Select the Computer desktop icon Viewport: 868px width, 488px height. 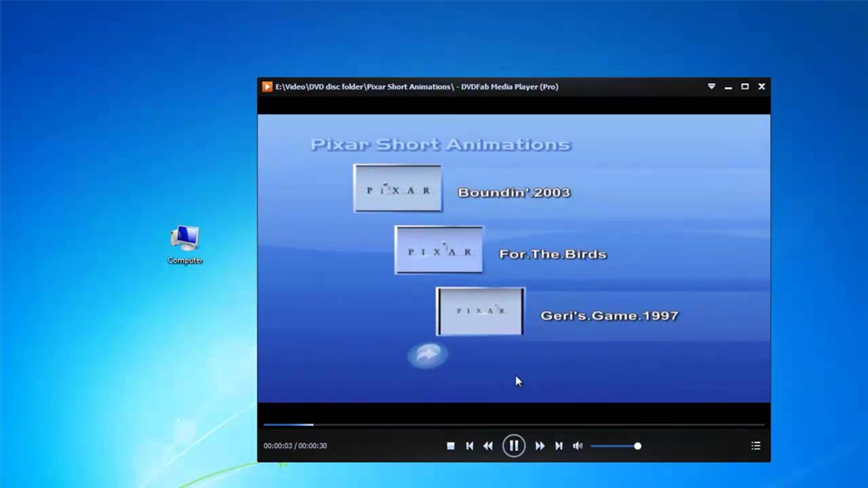tap(185, 245)
